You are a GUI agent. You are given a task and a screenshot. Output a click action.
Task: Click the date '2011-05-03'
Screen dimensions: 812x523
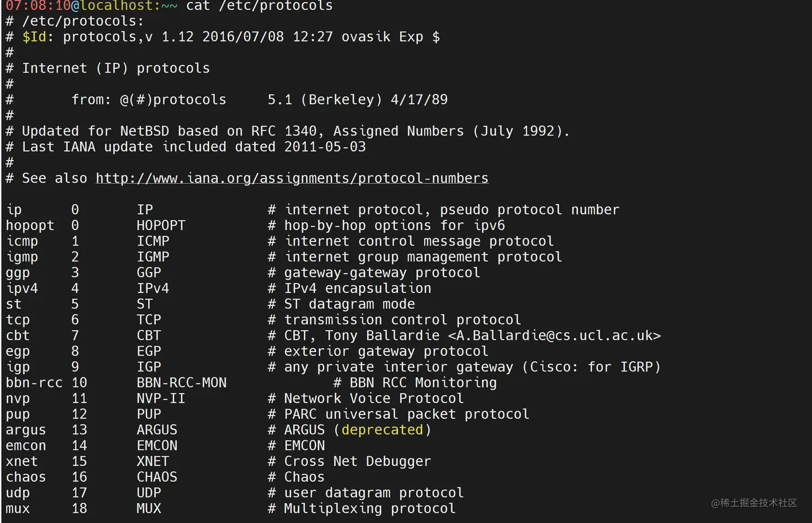pos(325,147)
